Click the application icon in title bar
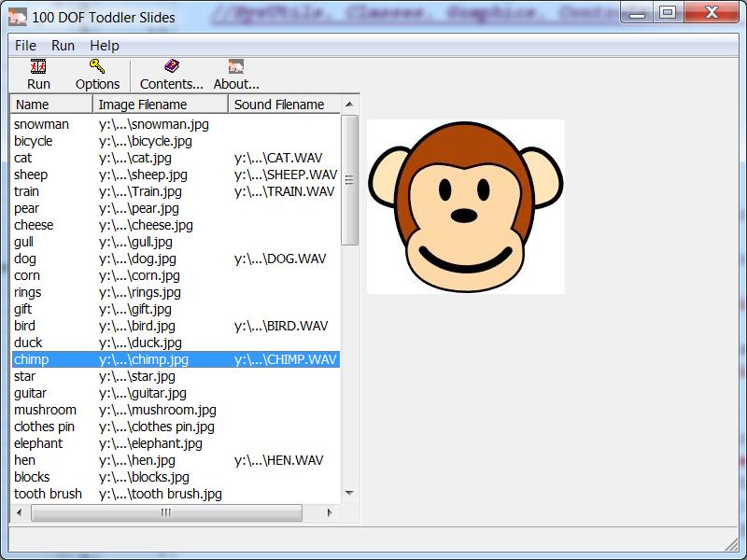747x560 pixels. (x=17, y=14)
